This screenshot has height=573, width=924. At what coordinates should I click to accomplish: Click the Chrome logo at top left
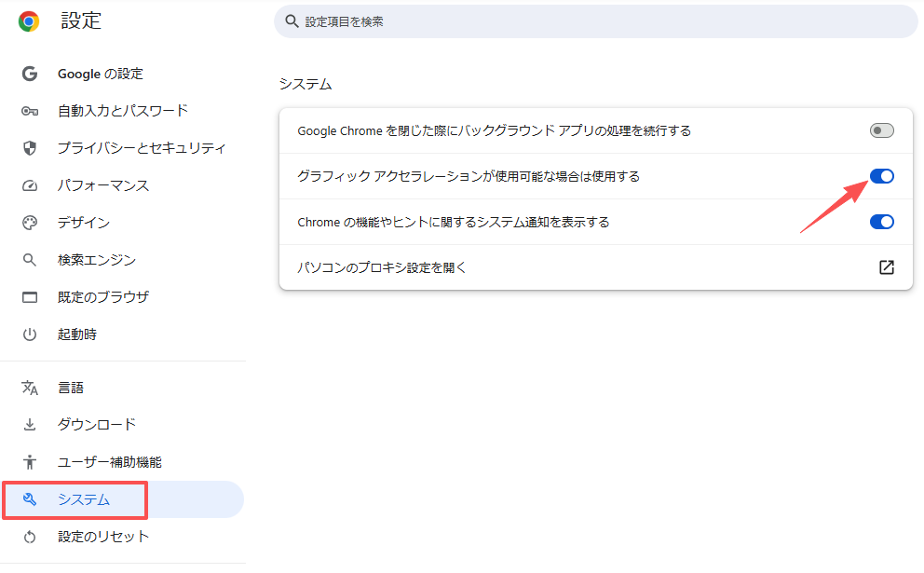(x=28, y=20)
